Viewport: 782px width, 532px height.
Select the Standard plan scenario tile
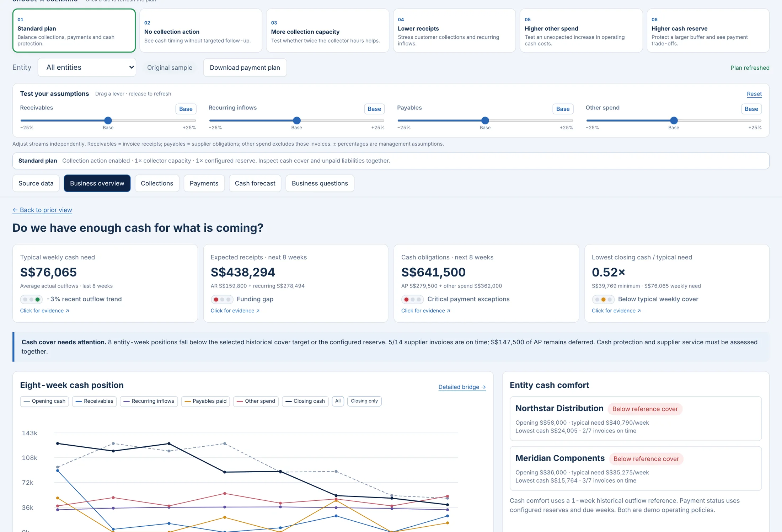coord(74,31)
